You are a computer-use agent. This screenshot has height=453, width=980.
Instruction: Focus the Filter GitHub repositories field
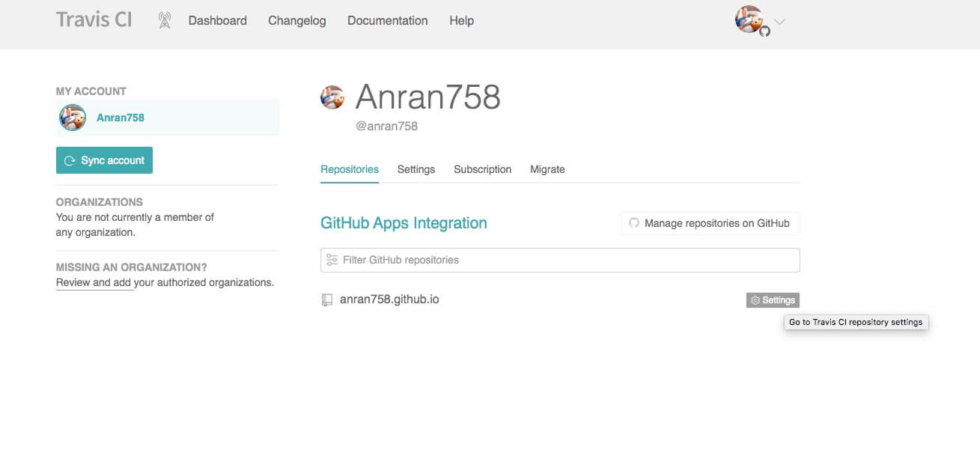coord(560,260)
